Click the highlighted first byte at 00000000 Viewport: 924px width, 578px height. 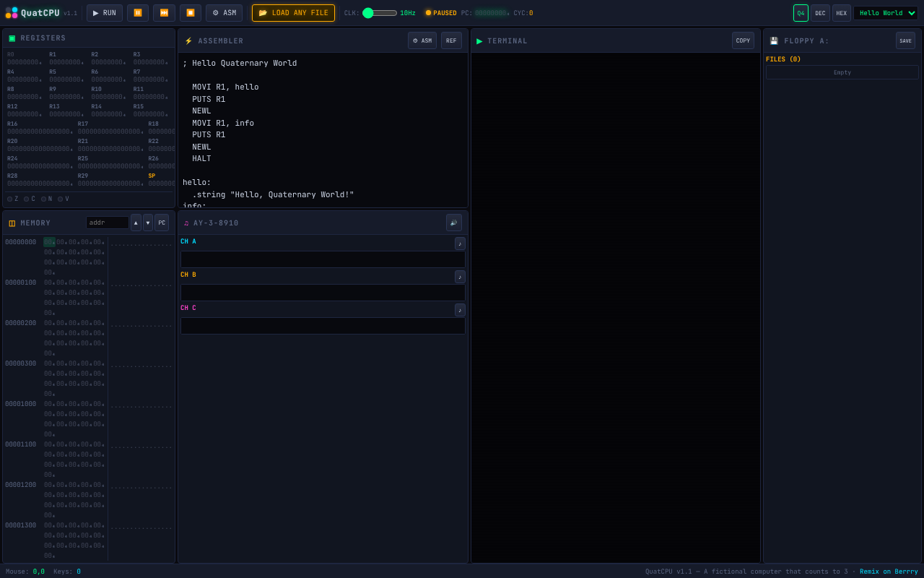49,243
